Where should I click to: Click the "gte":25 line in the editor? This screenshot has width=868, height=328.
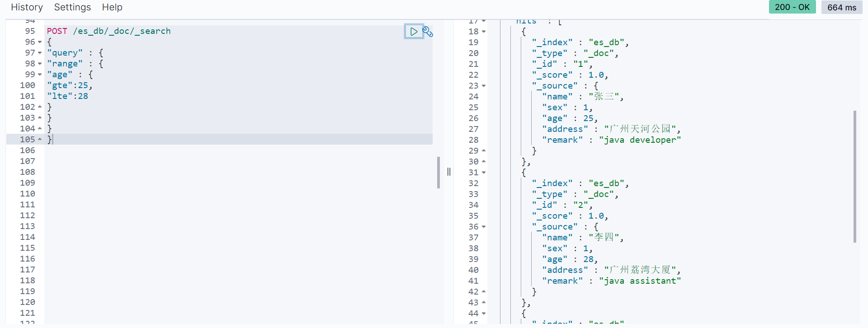[70, 85]
